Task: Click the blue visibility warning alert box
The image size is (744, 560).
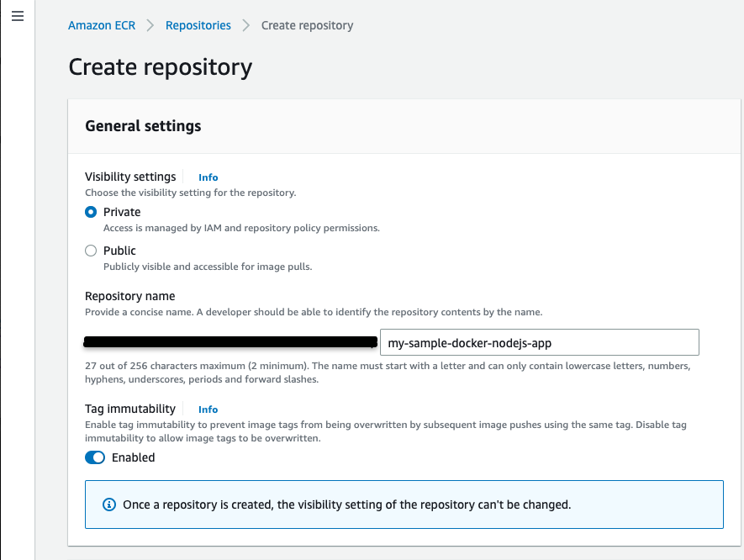Action: tap(404, 504)
